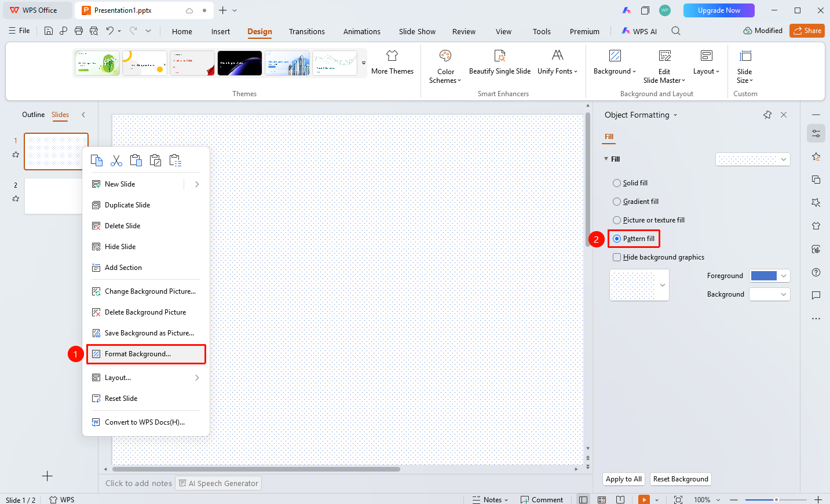Screen dimensions: 830x504
Task: Click the search magnifier icon in ribbon
Action: [676, 31]
